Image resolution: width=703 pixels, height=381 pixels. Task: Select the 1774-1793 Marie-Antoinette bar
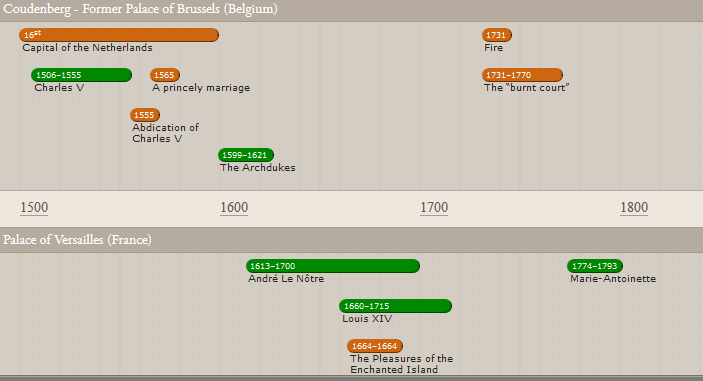[595, 266]
